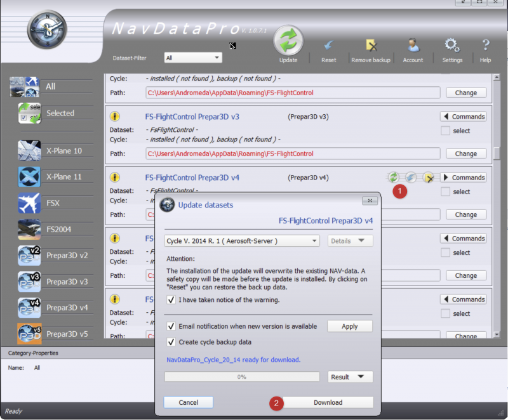Expand Commands in row below Prepar3D v4

[464, 238]
